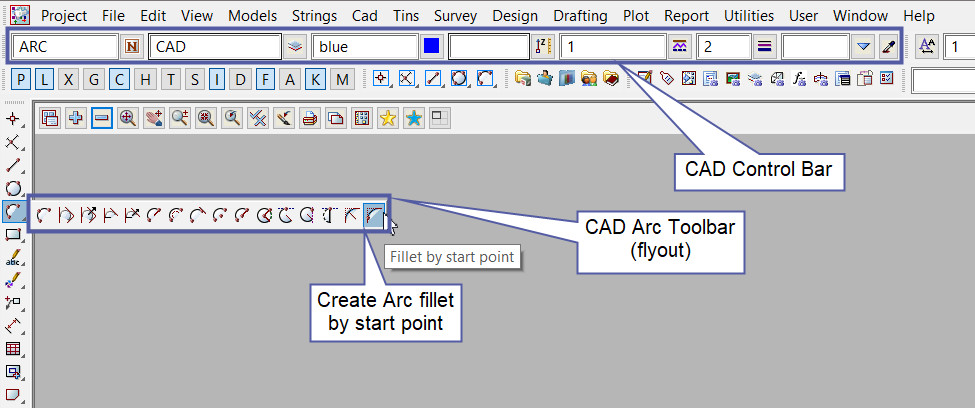This screenshot has width=975, height=408.
Task: Open the view menu icon at start of view toolbar
Action: pyautogui.click(x=50, y=118)
